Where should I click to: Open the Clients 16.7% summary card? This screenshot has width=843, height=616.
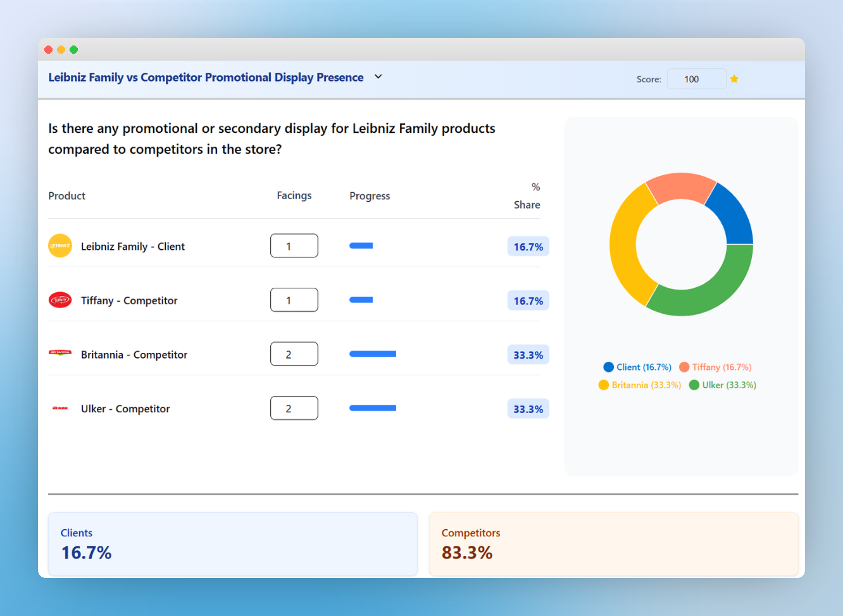(233, 544)
